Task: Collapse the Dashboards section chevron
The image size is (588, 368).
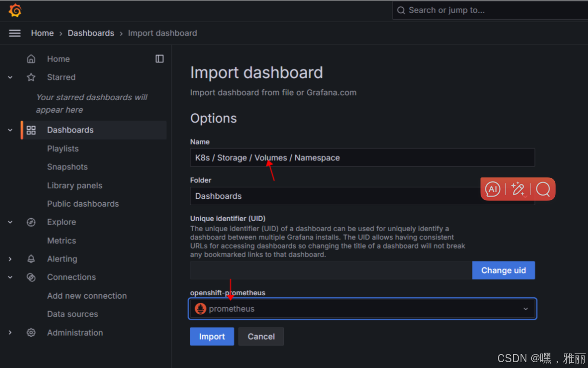Action: tap(10, 130)
